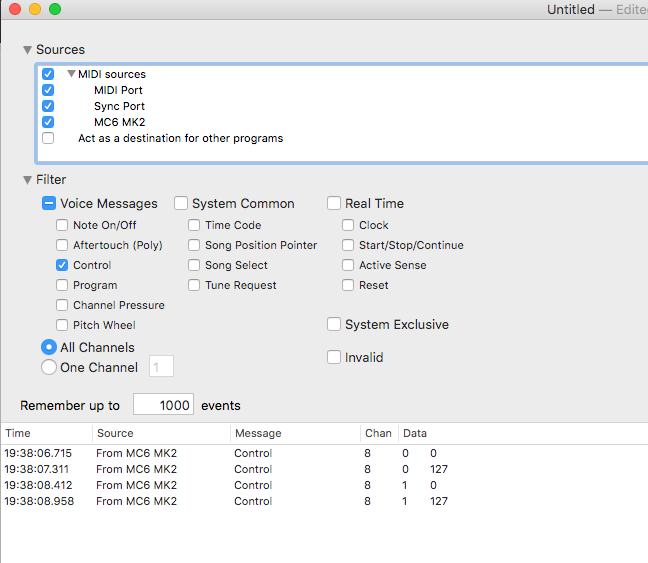Click the Source column header
This screenshot has width=648, height=563.
pos(161,433)
